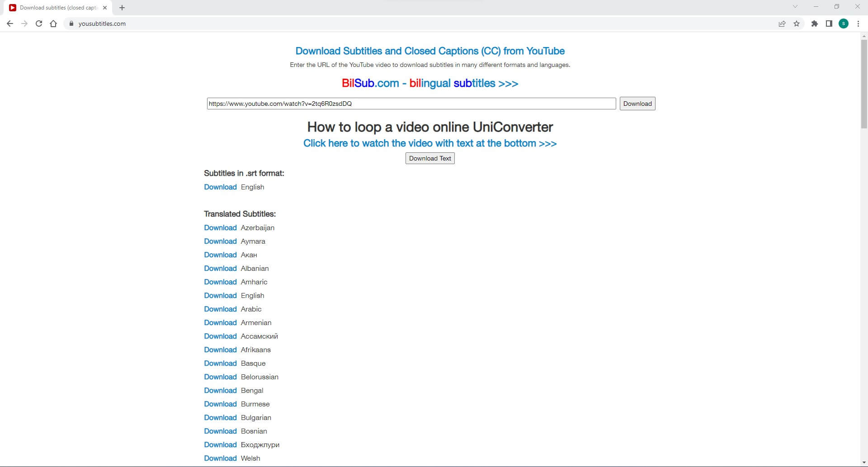Download Burmese translated subtitles

(x=220, y=404)
